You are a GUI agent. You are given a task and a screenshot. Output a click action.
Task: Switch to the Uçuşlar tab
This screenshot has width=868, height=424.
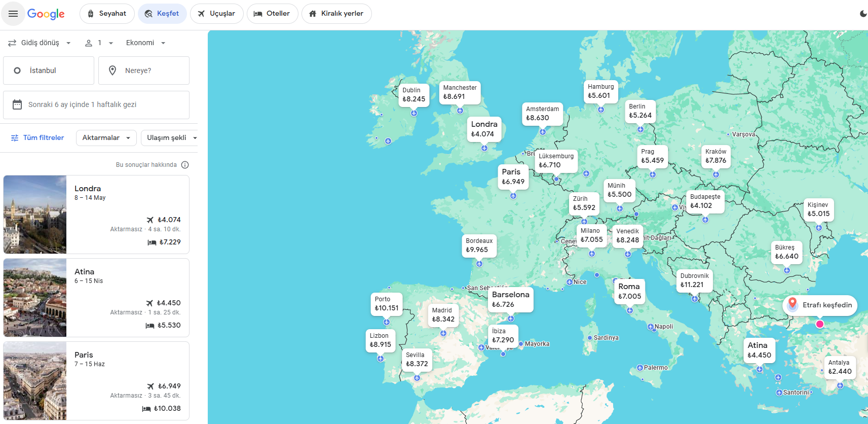tap(216, 14)
